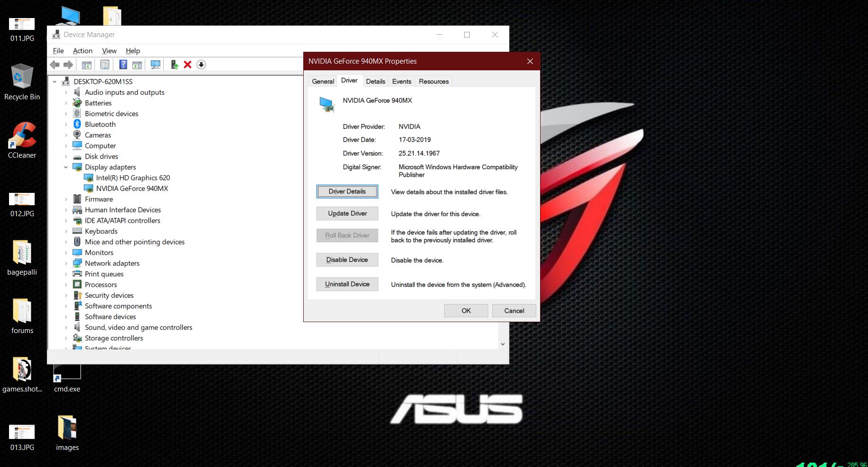Select Human Interface Devices tree row
The height and width of the screenshot is (467, 868).
(117, 210)
